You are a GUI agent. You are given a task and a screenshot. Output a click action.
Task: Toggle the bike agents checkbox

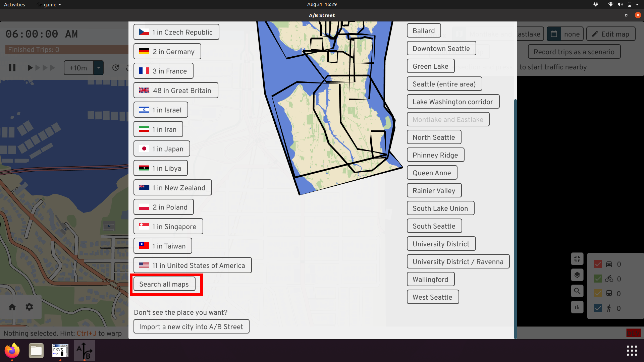[598, 279]
